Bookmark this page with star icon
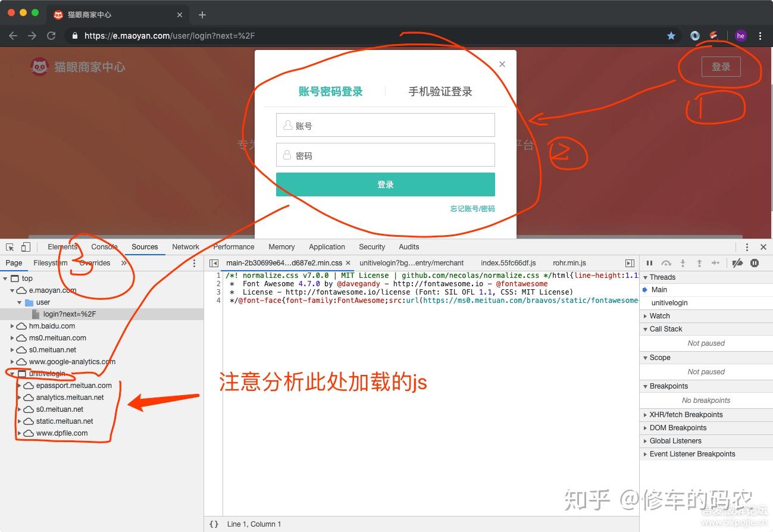 tap(671, 36)
